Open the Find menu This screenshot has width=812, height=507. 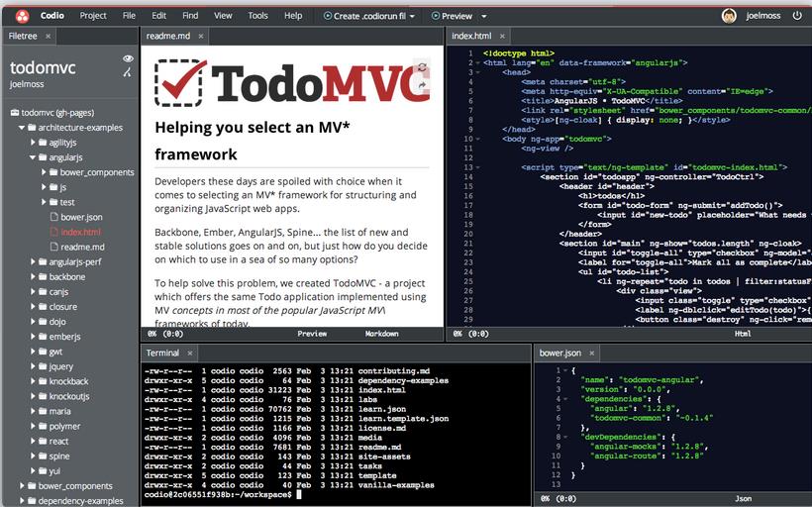tap(190, 16)
